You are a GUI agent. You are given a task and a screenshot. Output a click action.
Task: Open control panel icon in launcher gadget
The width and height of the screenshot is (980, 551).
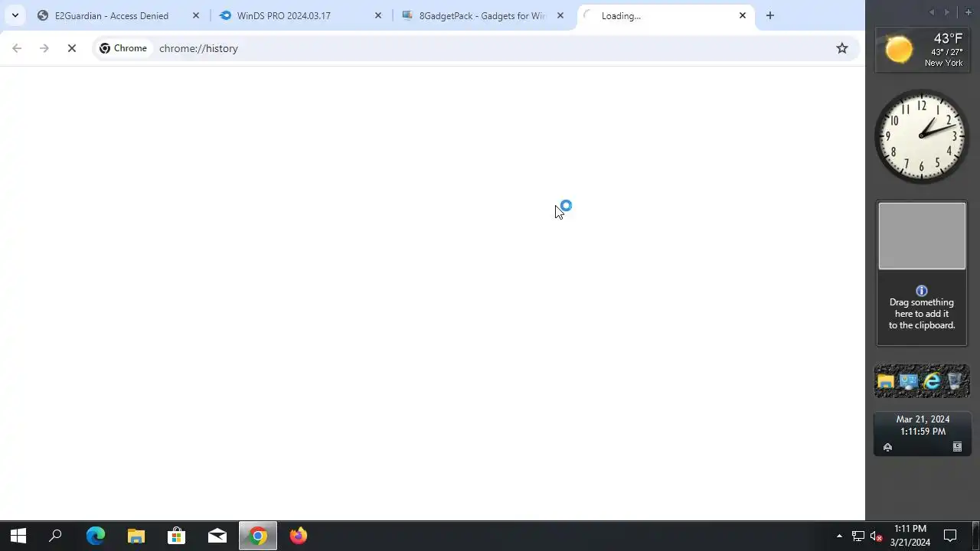(x=909, y=381)
